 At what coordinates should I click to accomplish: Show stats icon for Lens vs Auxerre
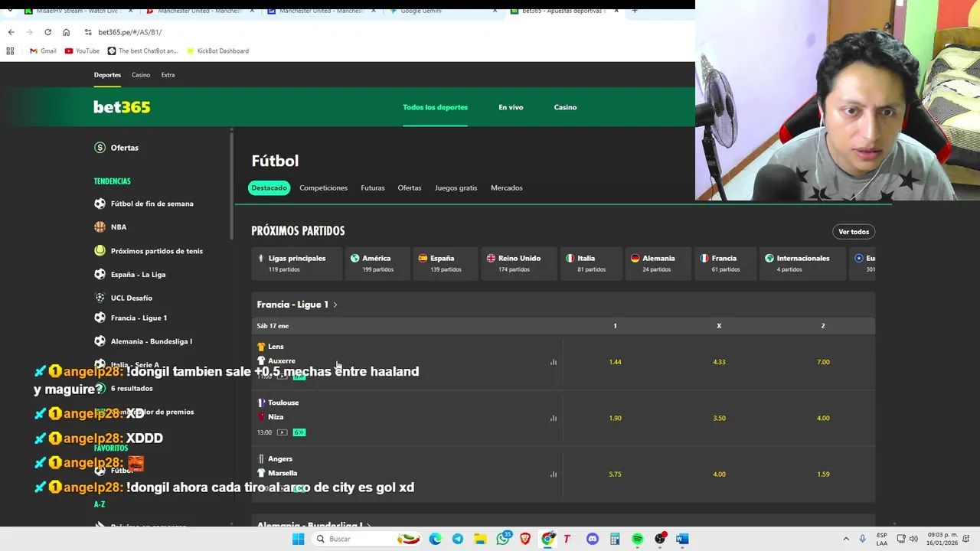coord(554,362)
